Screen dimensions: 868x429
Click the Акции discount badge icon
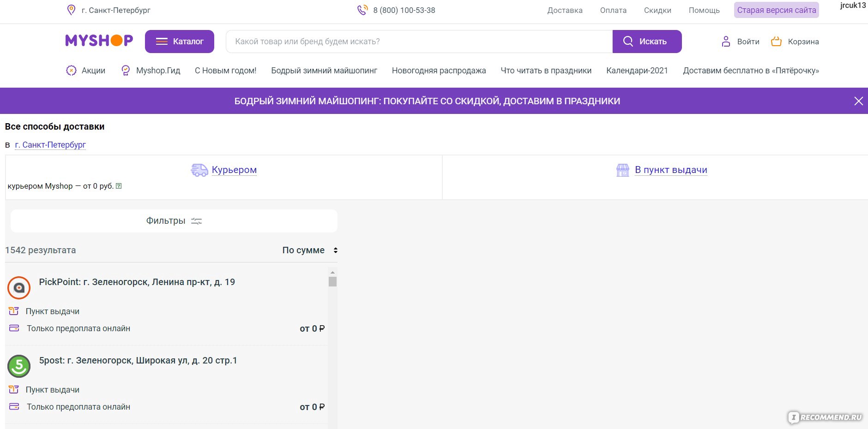[71, 71]
